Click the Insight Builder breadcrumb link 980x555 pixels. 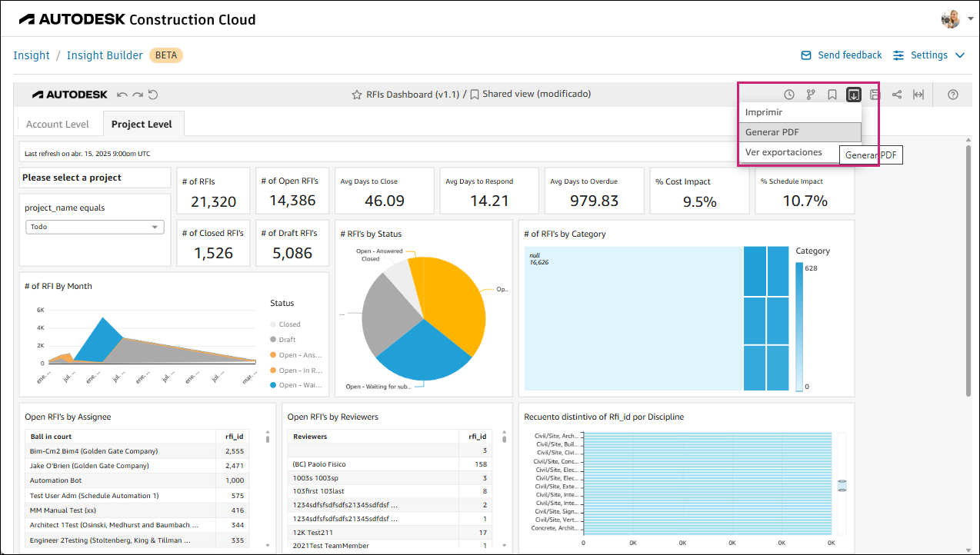click(105, 55)
